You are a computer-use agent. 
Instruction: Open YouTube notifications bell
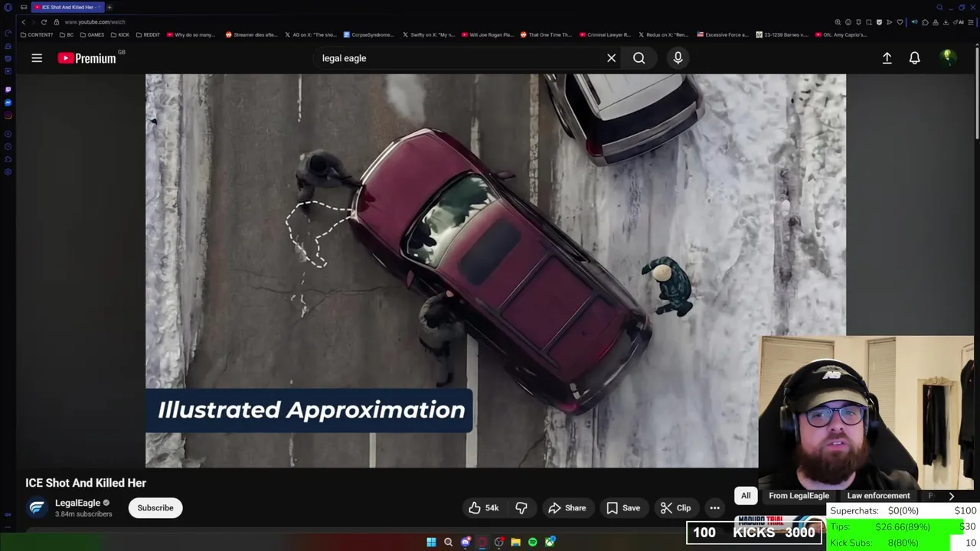pos(914,58)
